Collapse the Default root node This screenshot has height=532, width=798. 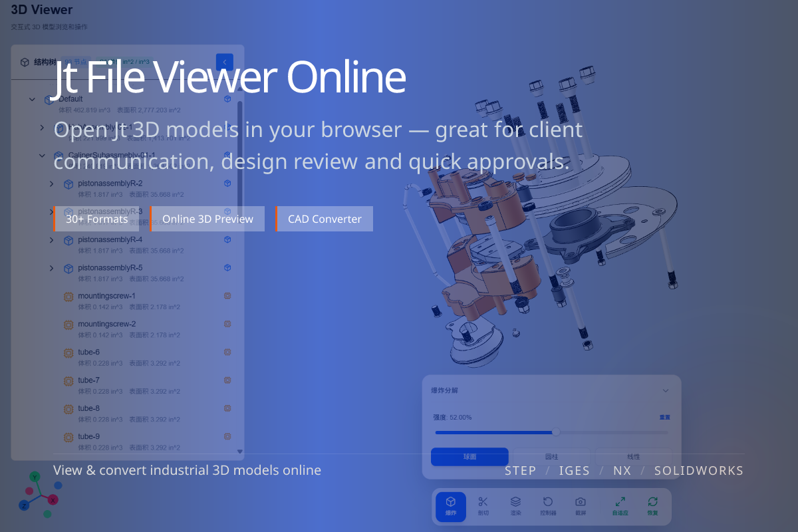[x=32, y=100]
